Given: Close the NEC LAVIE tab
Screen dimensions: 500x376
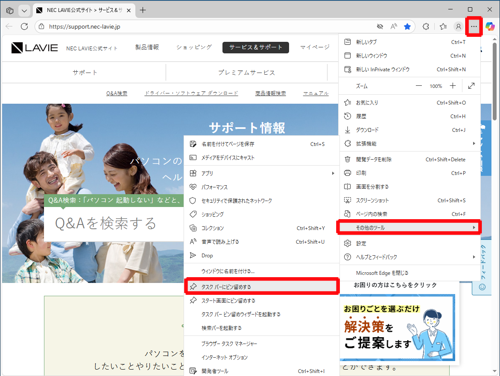Looking at the screenshot, I should (x=129, y=10).
